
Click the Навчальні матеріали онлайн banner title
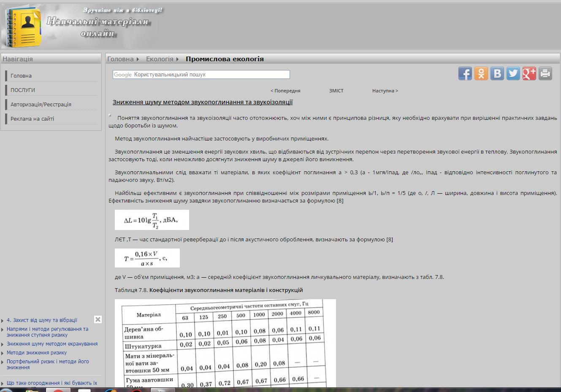[98, 27]
